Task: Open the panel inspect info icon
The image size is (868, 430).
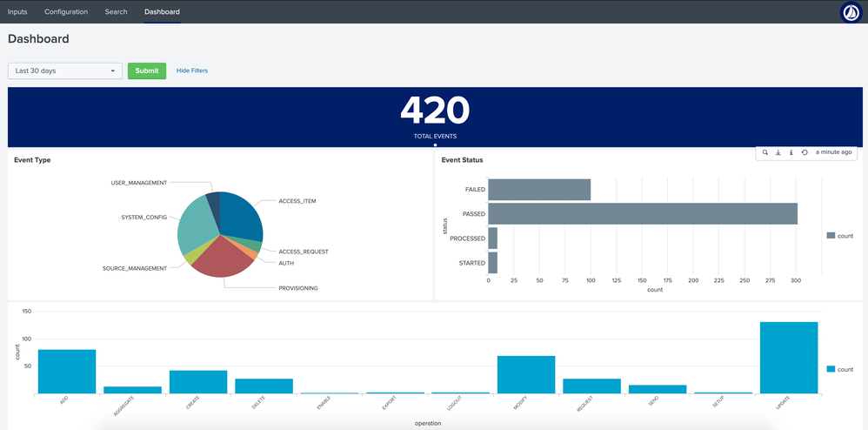Action: pos(791,152)
